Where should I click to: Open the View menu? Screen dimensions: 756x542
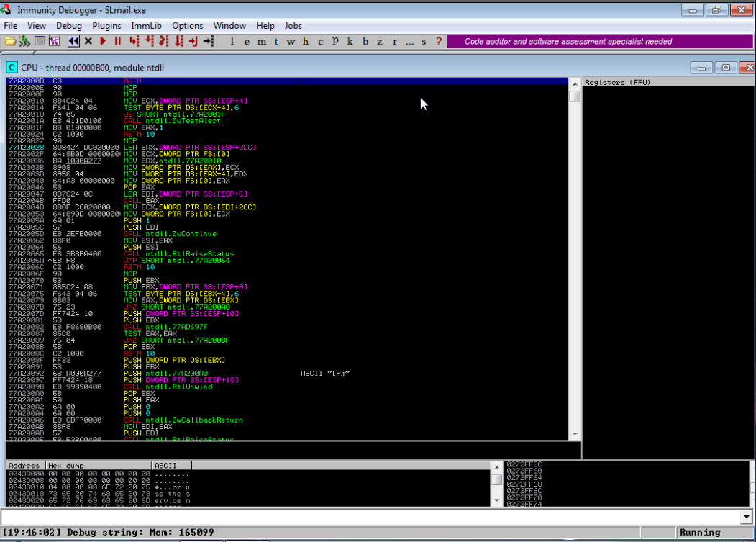tap(37, 26)
